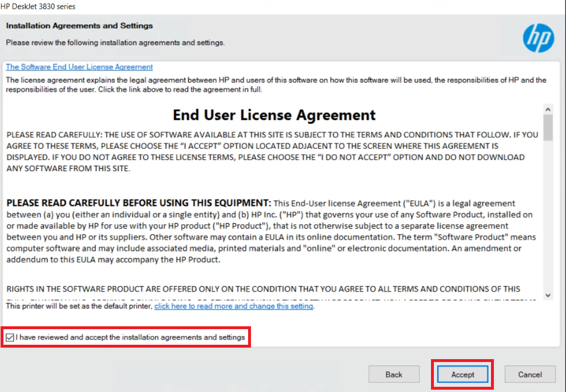566x392 pixels.
Task: Go to previous step with Back button
Action: (394, 374)
